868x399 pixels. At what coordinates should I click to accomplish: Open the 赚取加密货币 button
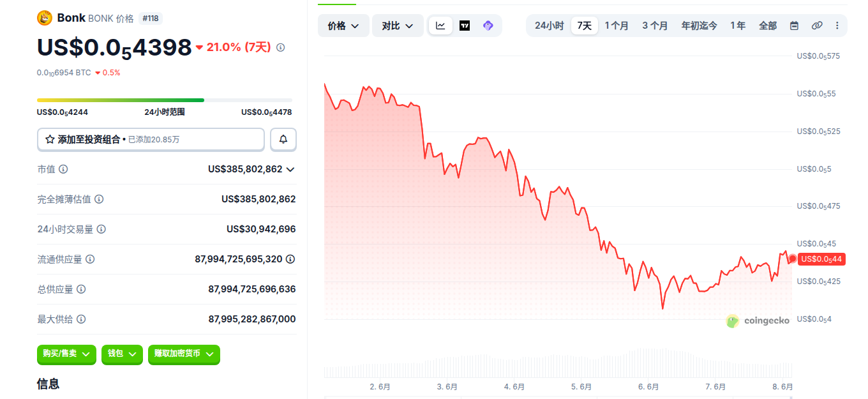pyautogui.click(x=184, y=354)
